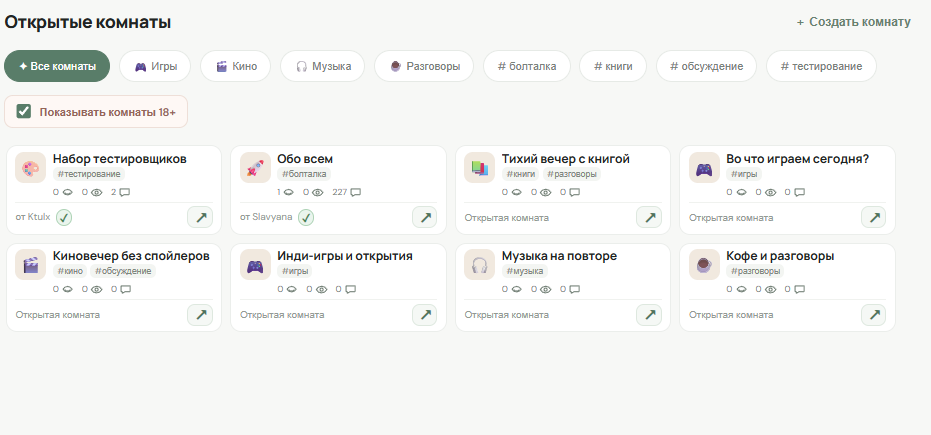The height and width of the screenshot is (435, 931).
Task: Click the #книги tag in Тихий вечер card
Action: [x=521, y=174]
